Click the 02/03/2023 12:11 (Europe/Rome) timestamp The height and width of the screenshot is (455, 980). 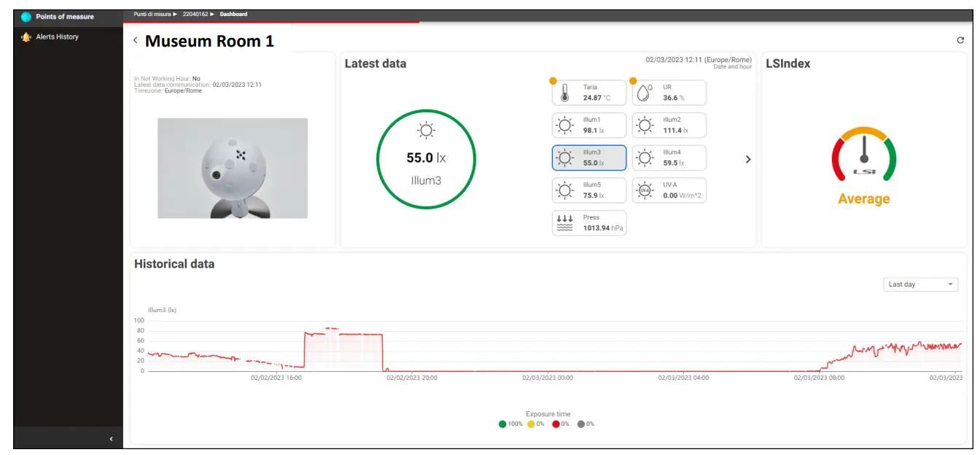[x=699, y=60]
